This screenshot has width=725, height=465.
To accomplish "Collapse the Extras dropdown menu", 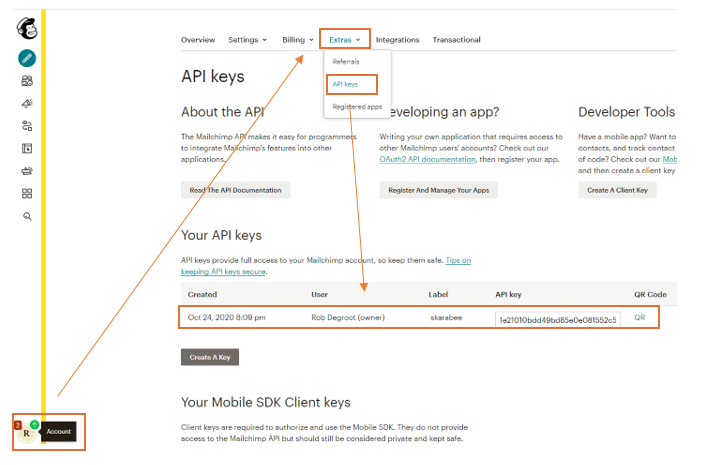I will pos(344,40).
